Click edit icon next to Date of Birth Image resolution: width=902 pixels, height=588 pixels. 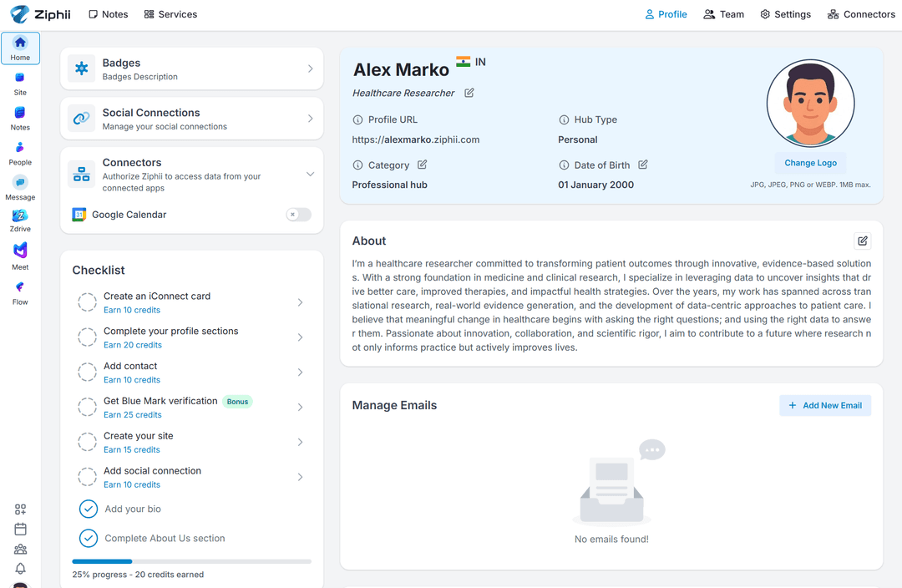tap(643, 165)
